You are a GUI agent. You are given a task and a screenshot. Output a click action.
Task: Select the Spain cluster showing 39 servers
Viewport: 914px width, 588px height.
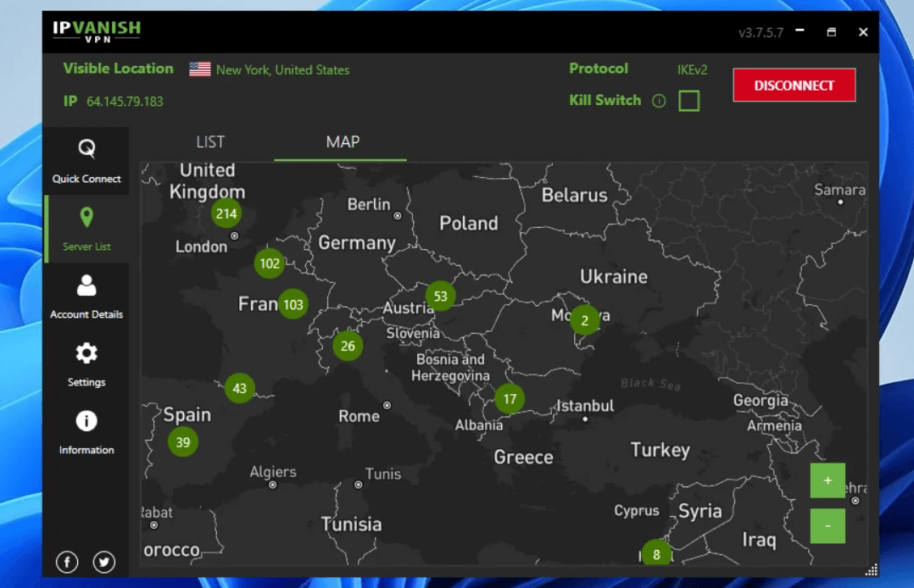point(183,442)
